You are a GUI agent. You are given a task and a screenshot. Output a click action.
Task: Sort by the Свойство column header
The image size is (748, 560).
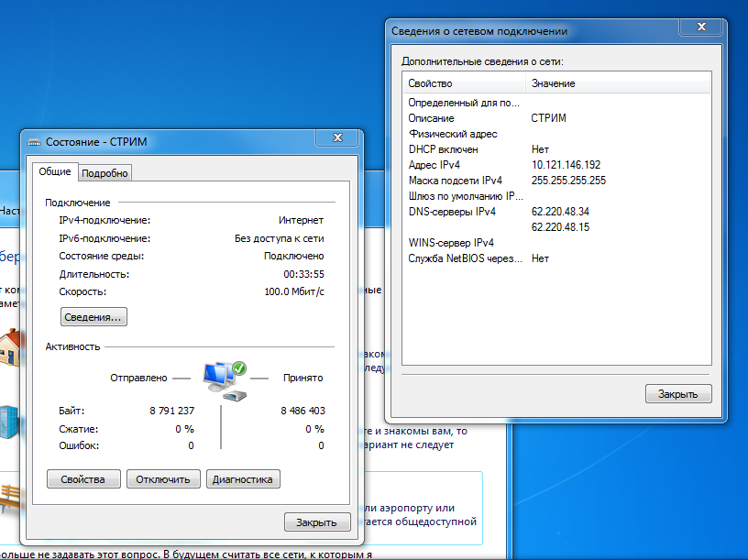pos(465,83)
